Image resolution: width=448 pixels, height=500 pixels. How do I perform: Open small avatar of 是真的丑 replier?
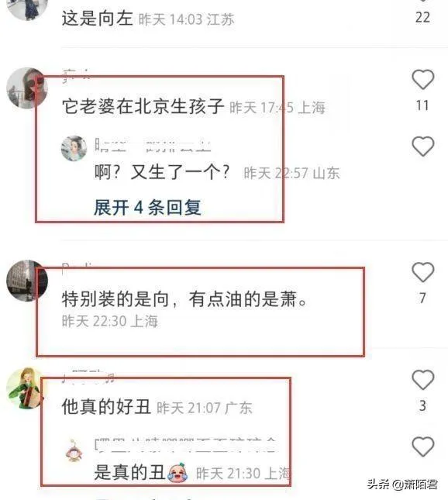(x=74, y=450)
